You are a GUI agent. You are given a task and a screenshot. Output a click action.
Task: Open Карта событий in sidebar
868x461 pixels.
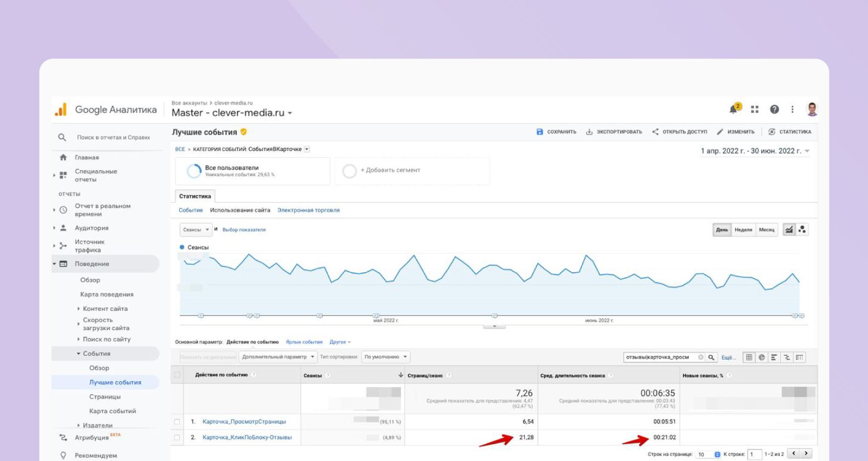[x=112, y=411]
